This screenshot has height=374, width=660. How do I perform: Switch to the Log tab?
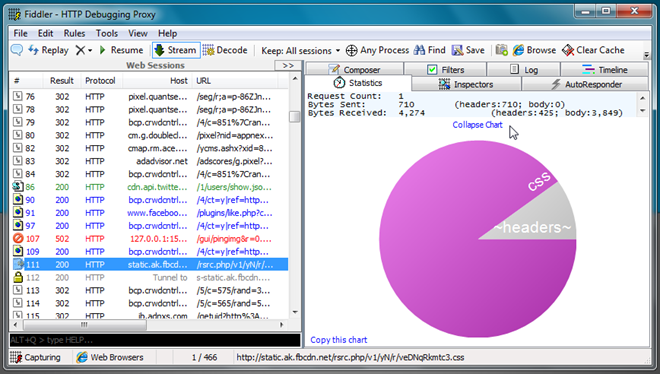(x=524, y=69)
